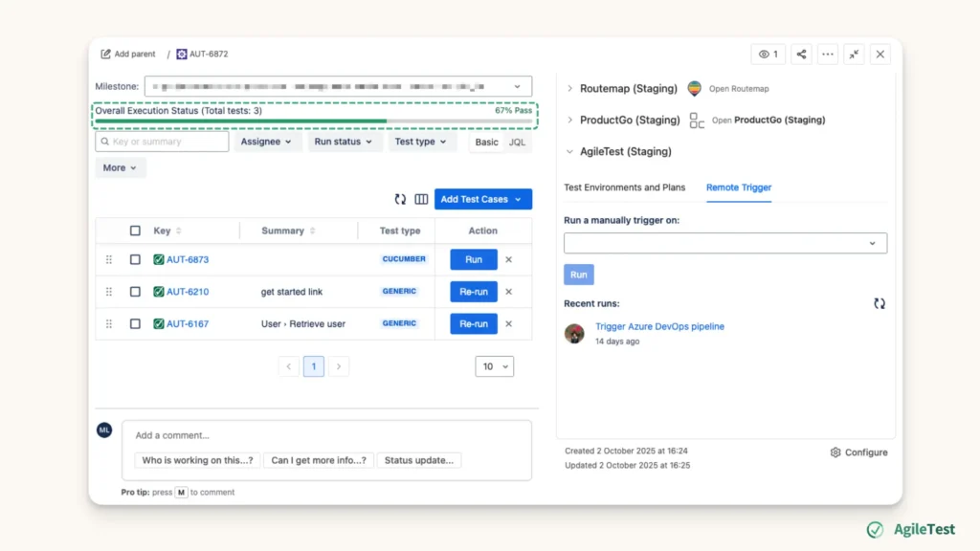This screenshot has height=551, width=980.
Task: Open the three-dots more actions menu
Action: 828,55
